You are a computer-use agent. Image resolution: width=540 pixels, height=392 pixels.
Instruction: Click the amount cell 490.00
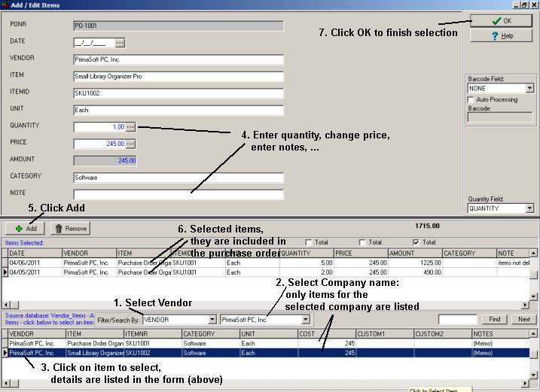[415, 272]
